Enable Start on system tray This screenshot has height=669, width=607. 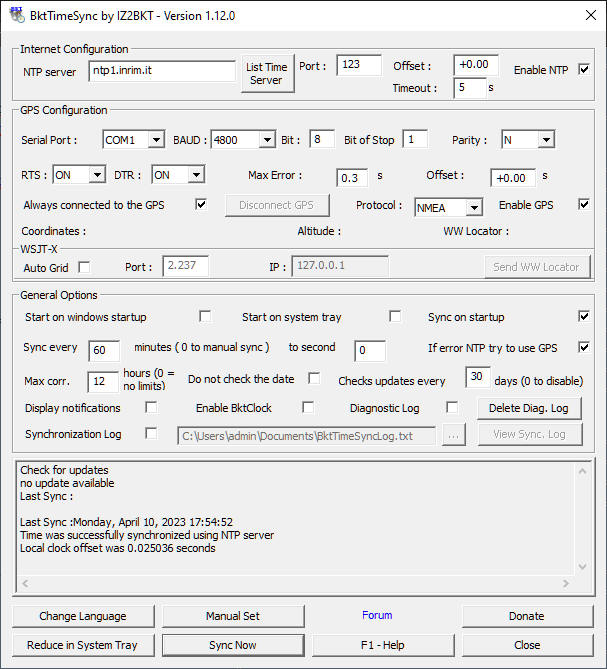(x=395, y=316)
